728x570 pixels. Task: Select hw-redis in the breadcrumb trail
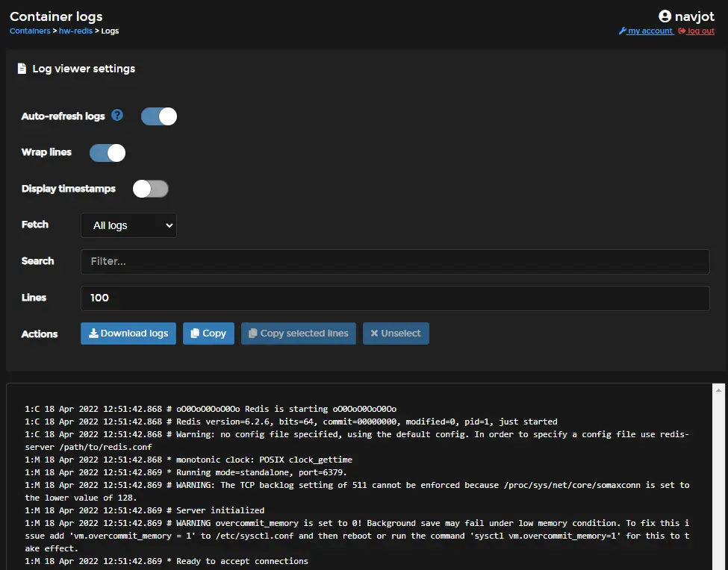(75, 31)
